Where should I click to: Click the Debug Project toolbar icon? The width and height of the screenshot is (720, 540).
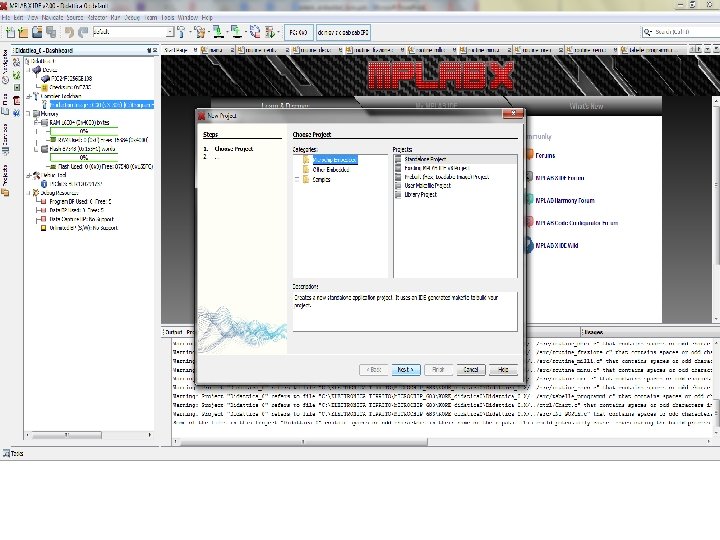(270, 32)
